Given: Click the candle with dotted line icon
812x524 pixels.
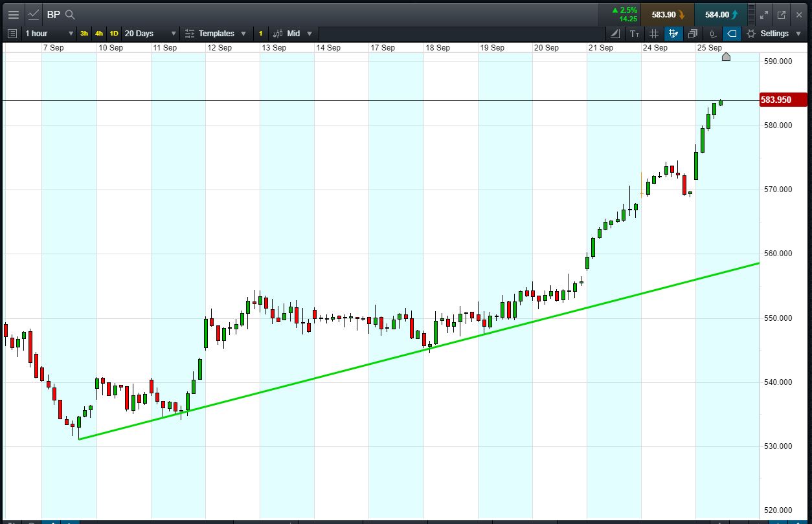Looking at the screenshot, I should [x=712, y=34].
